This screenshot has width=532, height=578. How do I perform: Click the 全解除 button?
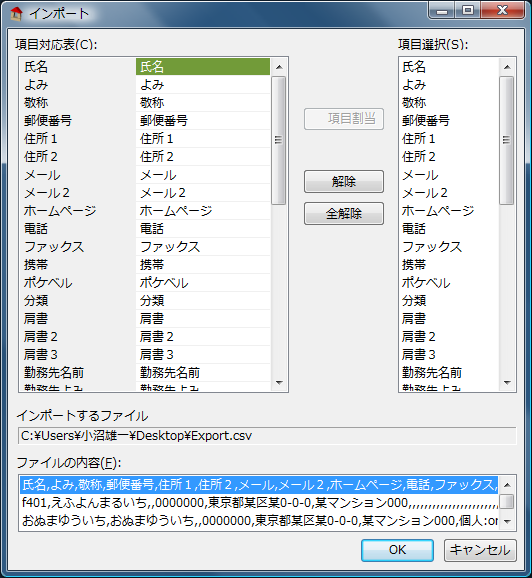pyautogui.click(x=344, y=213)
